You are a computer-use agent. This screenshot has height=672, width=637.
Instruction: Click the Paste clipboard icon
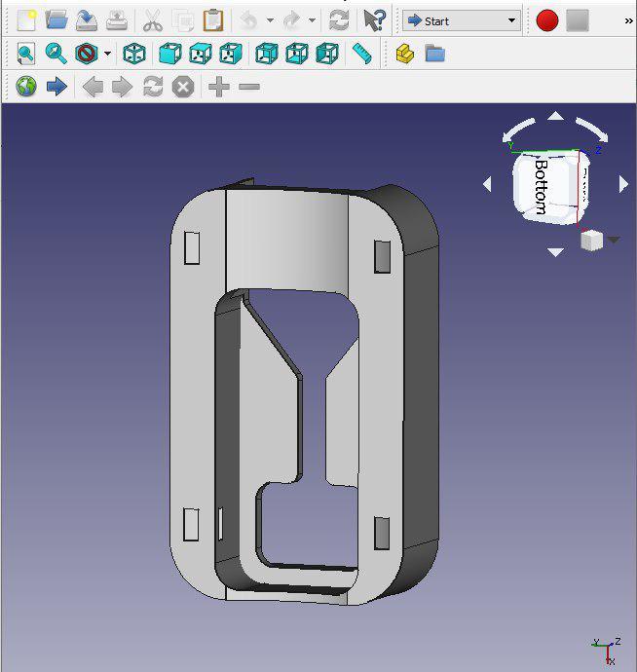(x=213, y=19)
